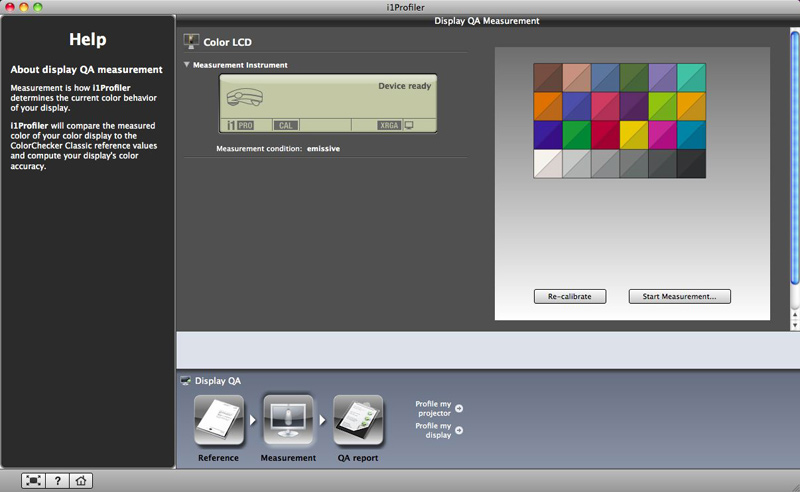Click the full screen icon in bottom toolbar
The height and width of the screenshot is (492, 800).
pos(34,480)
